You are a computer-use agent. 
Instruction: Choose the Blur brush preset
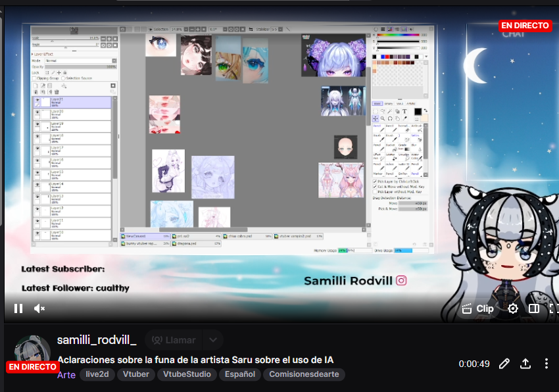(417, 147)
